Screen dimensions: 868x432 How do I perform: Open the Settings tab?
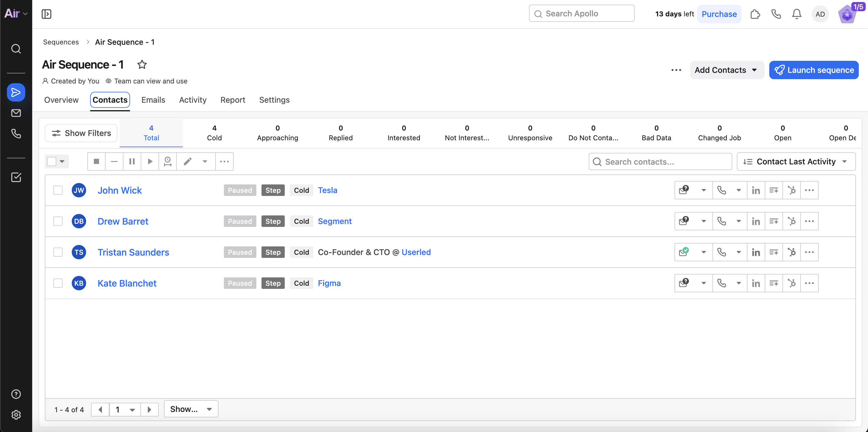[x=274, y=100]
